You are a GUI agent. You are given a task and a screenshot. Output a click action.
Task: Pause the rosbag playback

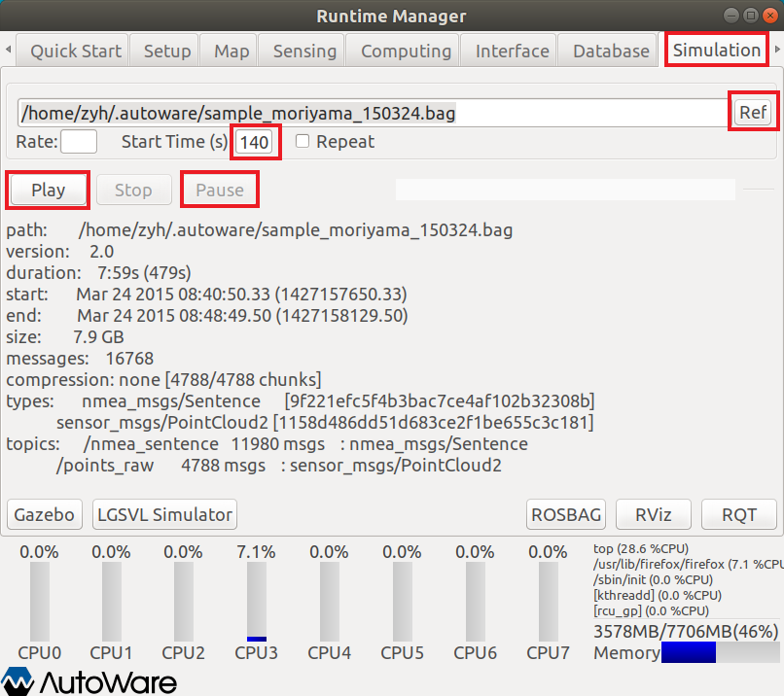tap(219, 190)
